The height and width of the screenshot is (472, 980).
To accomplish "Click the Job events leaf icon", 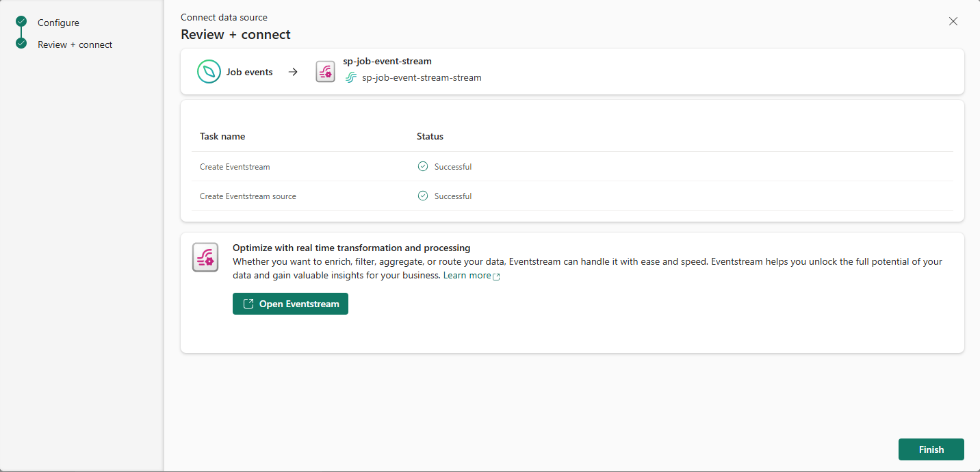I will [209, 72].
